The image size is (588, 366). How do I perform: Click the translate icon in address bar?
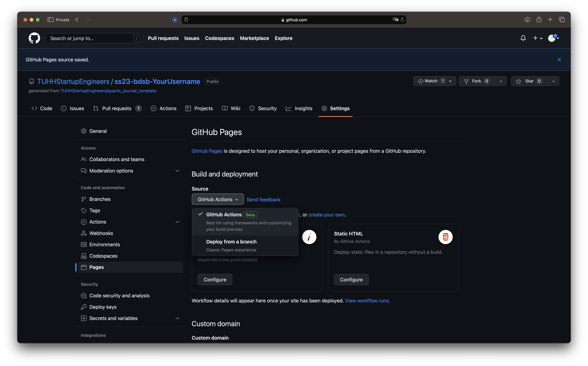click(x=395, y=20)
